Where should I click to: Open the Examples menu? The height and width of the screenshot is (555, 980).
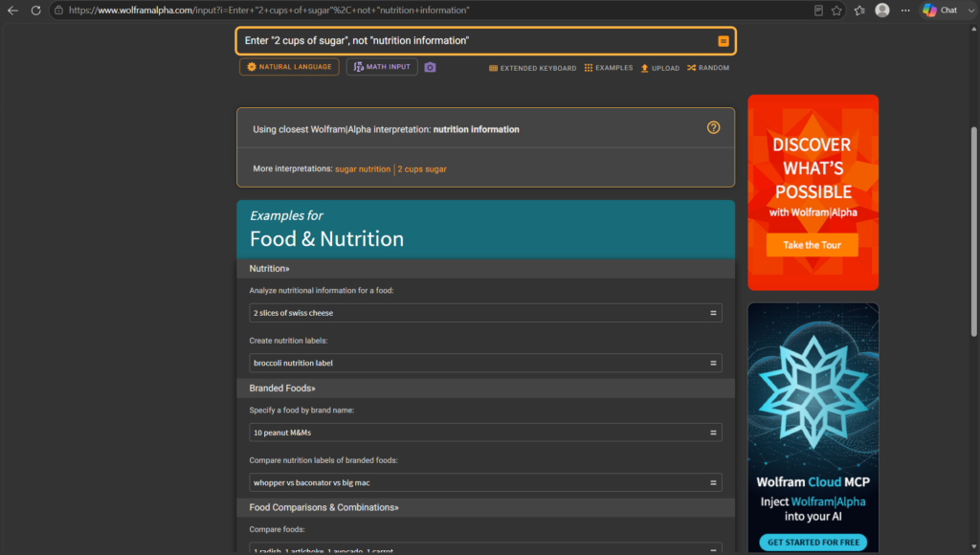coord(609,68)
